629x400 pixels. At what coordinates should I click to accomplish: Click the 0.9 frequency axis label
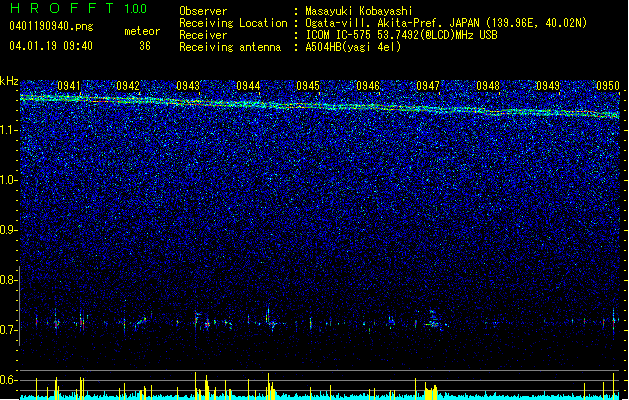coord(8,230)
